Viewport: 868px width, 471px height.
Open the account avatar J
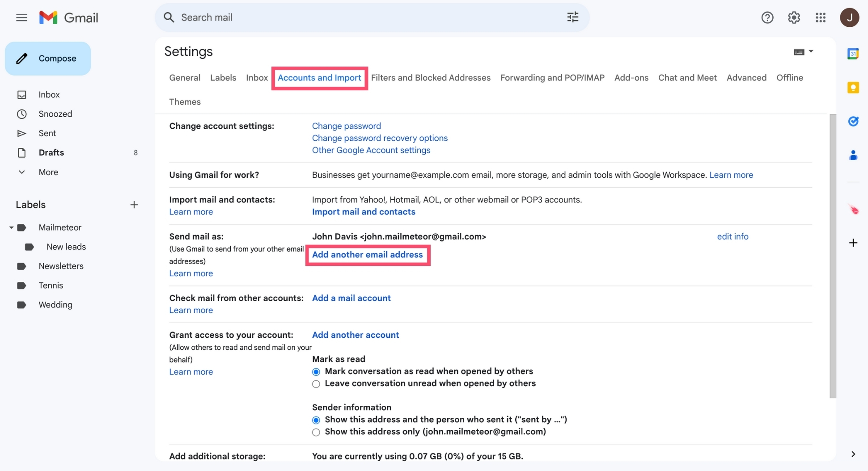[x=849, y=17]
